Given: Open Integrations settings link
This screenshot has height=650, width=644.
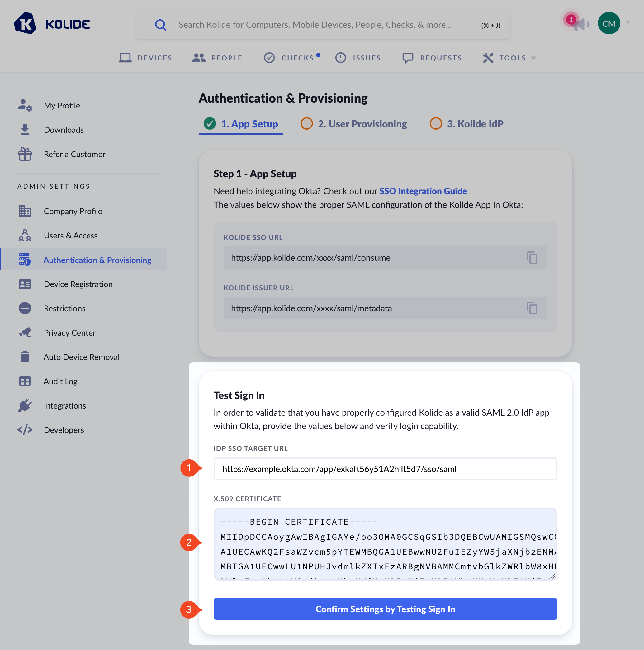Looking at the screenshot, I should click(65, 406).
